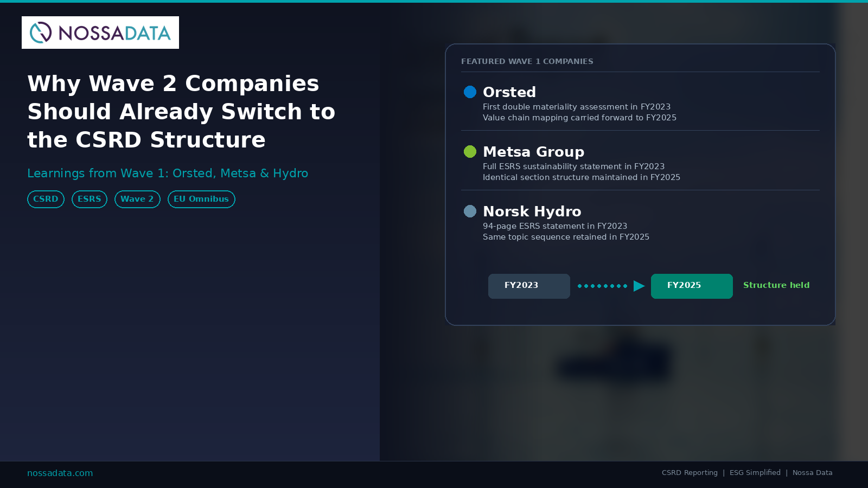The height and width of the screenshot is (488, 868).
Task: Click 'ESG Simplified' in the footer
Action: pos(755,473)
